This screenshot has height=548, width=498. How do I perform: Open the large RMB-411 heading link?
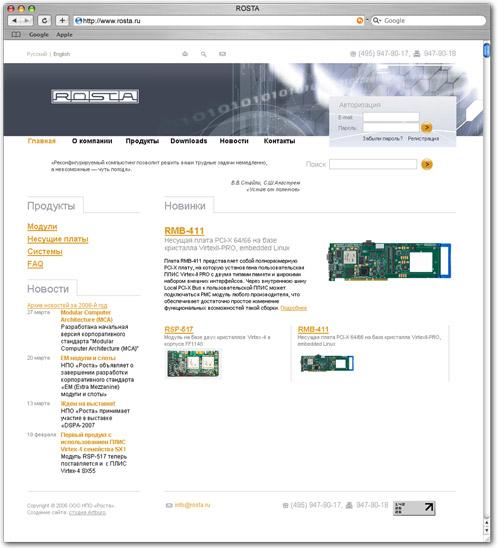[x=184, y=231]
